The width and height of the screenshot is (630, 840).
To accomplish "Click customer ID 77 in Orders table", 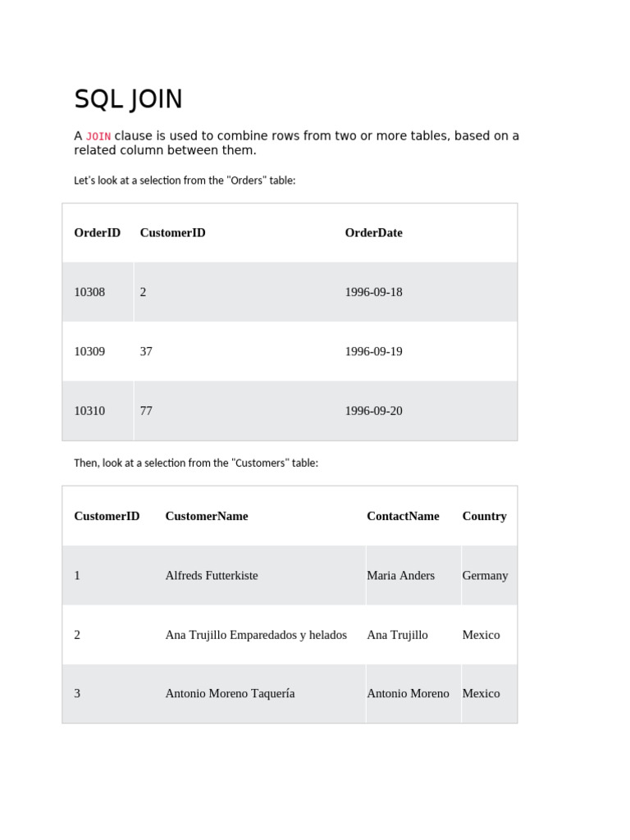I will point(146,411).
